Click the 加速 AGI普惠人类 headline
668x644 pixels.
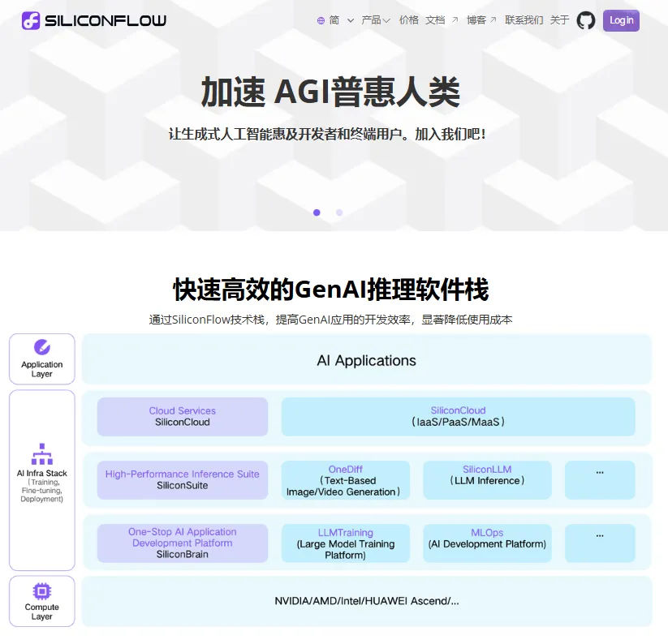[330, 92]
